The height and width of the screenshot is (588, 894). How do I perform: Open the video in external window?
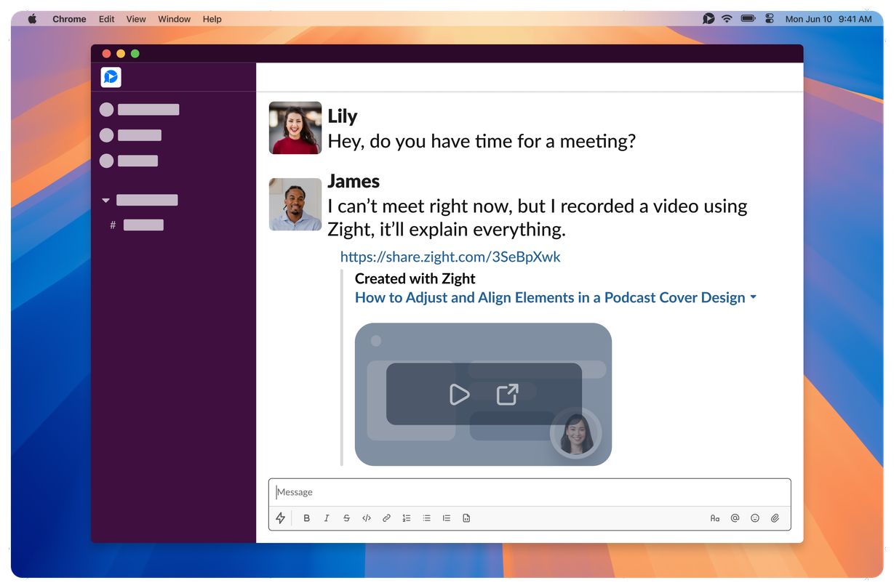point(507,394)
